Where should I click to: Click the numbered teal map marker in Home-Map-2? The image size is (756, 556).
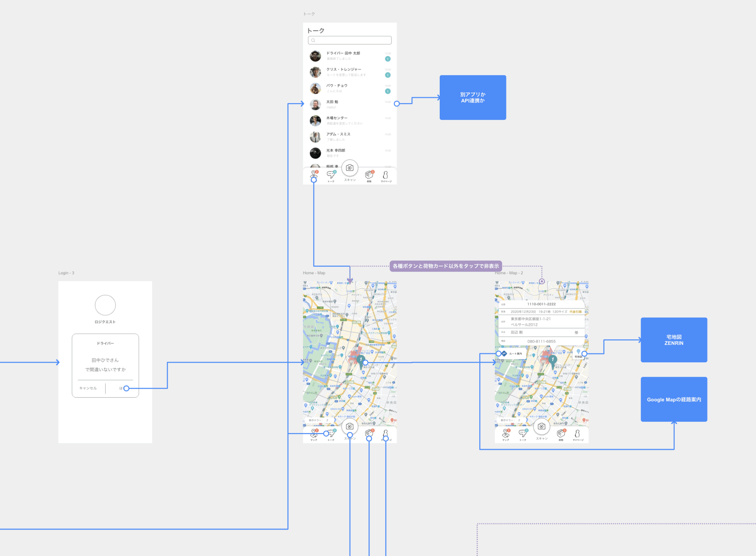coord(552,360)
